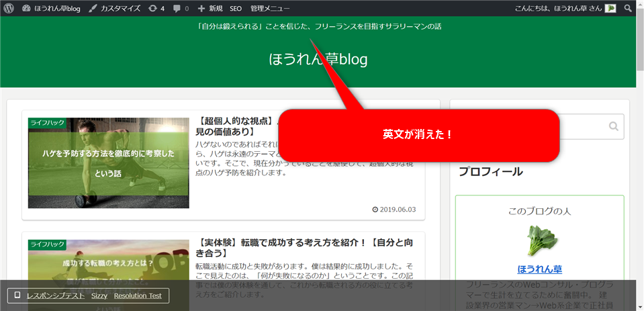
Task: Click the ライフハック label on first post
Action: (47, 122)
